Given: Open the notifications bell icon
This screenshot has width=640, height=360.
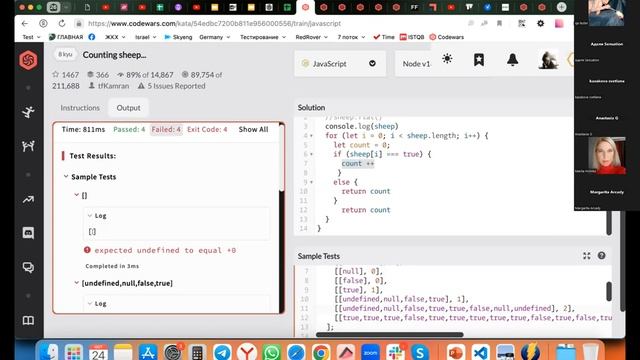Looking at the screenshot, I should [512, 60].
